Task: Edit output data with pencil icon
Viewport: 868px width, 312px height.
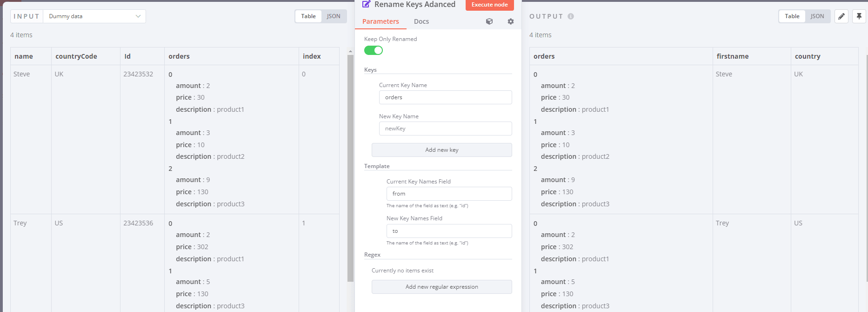Action: click(841, 16)
